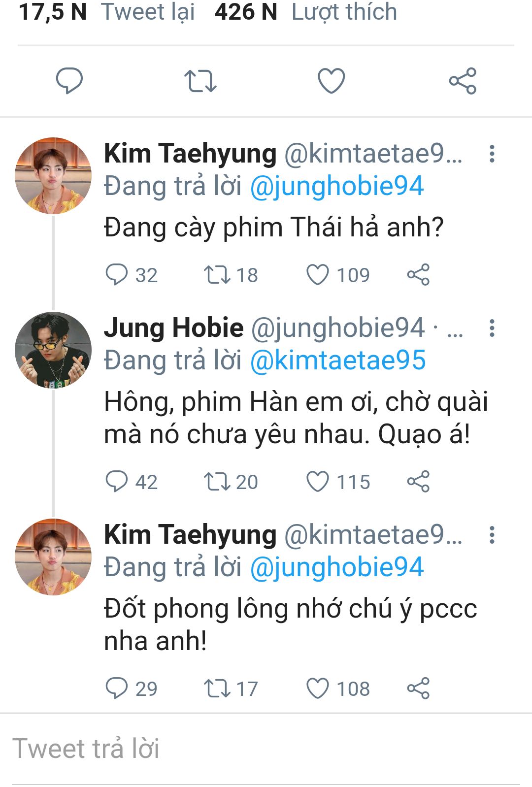Like the "Đang cày phim Thái" reply
Viewport: 532px width, 787px height.
[318, 275]
